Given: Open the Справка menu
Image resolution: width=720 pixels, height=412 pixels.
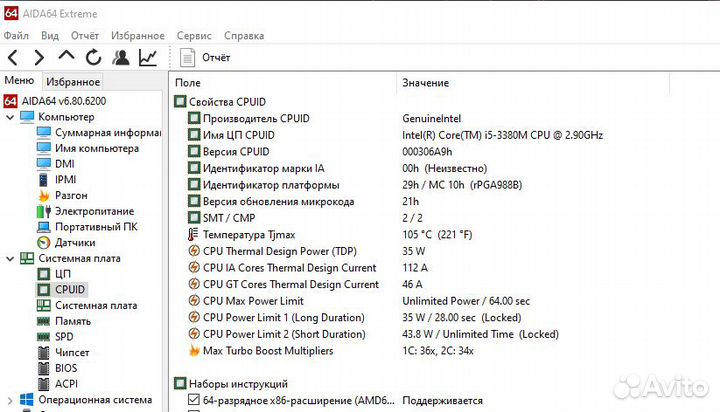Looking at the screenshot, I should point(244,36).
